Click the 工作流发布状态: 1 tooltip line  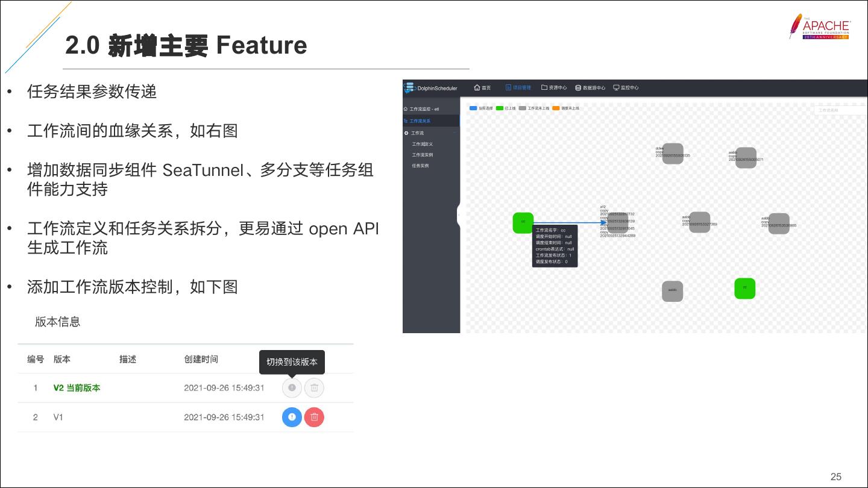[554, 255]
